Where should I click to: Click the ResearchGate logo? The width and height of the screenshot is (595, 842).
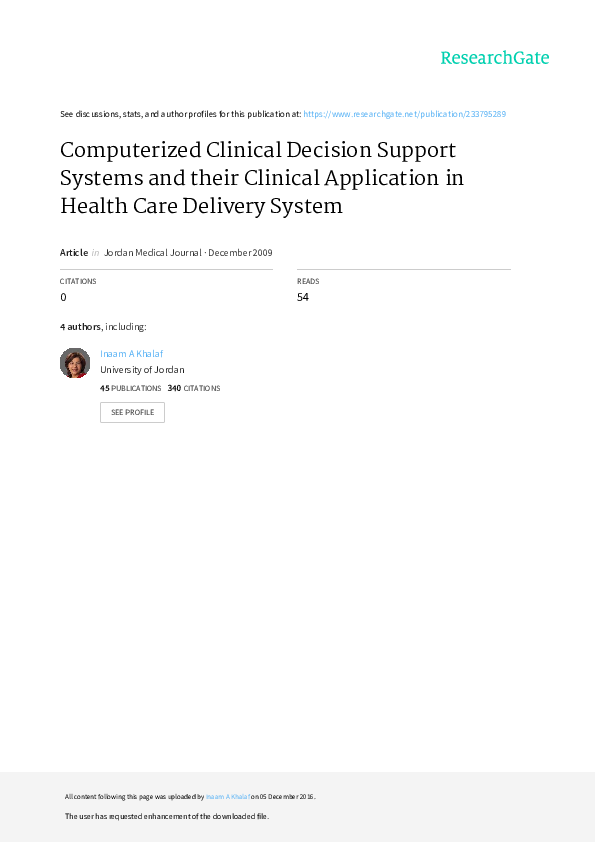pos(495,58)
